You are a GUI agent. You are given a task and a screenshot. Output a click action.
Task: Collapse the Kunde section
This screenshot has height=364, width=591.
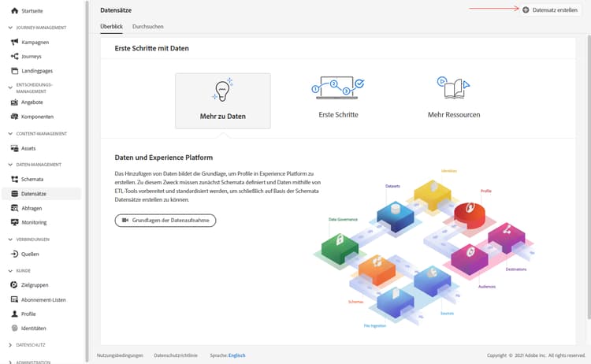point(10,270)
